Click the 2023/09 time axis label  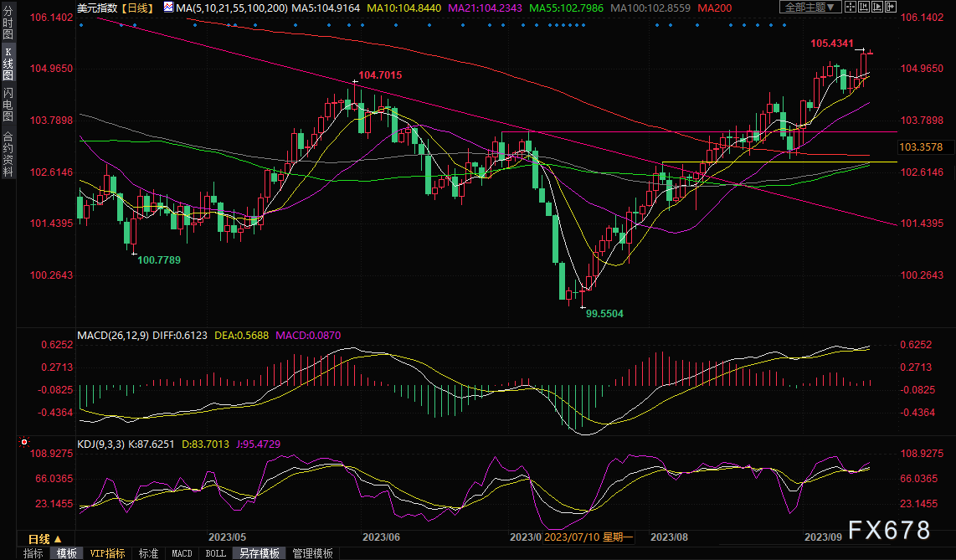click(x=823, y=537)
